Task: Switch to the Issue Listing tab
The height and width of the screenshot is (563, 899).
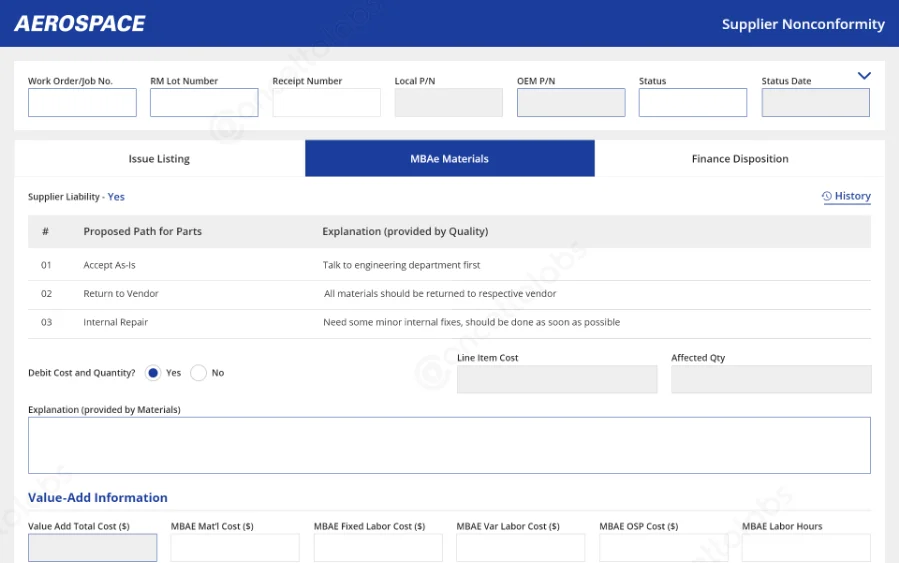Action: (159, 159)
